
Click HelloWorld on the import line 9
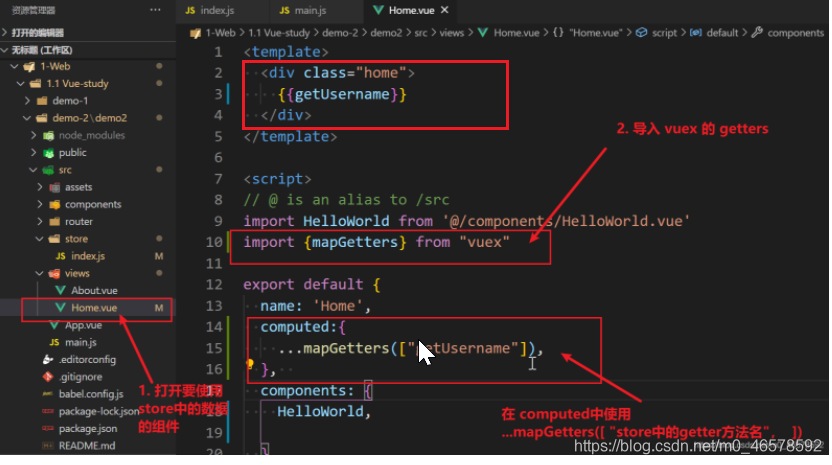click(346, 221)
